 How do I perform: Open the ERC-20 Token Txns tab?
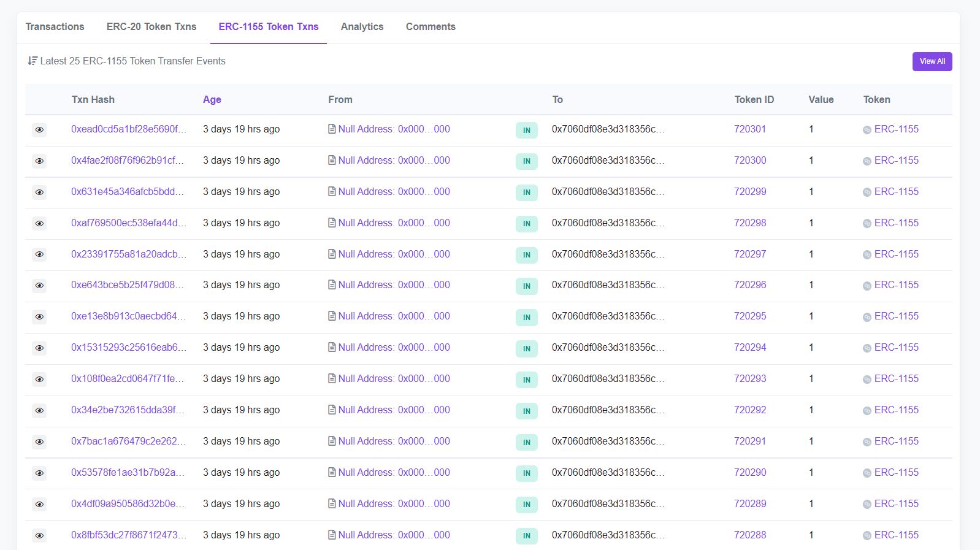[151, 26]
